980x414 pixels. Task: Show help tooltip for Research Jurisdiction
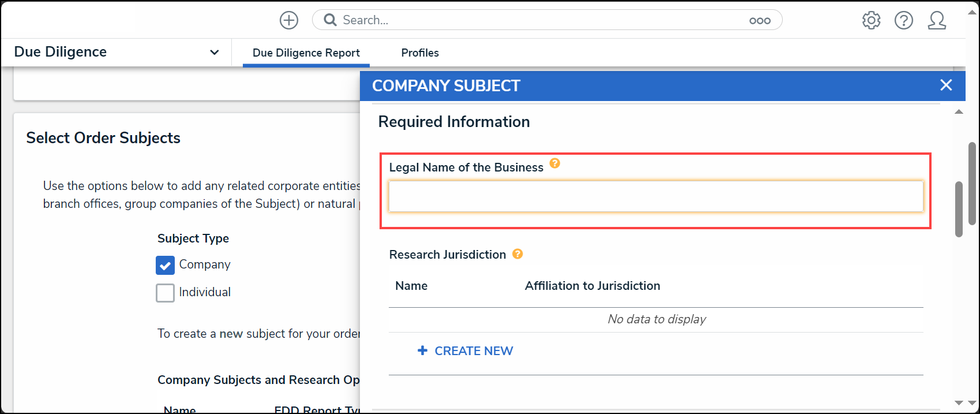517,253
